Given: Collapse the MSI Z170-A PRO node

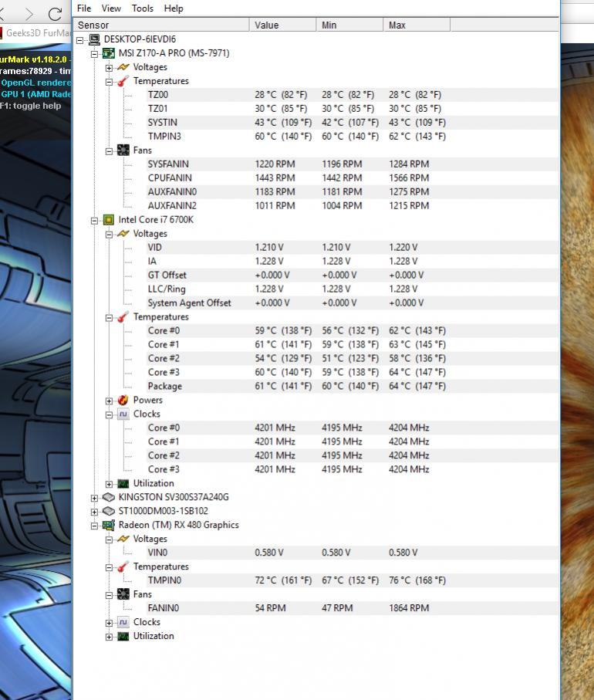Looking at the screenshot, I should [x=94, y=53].
